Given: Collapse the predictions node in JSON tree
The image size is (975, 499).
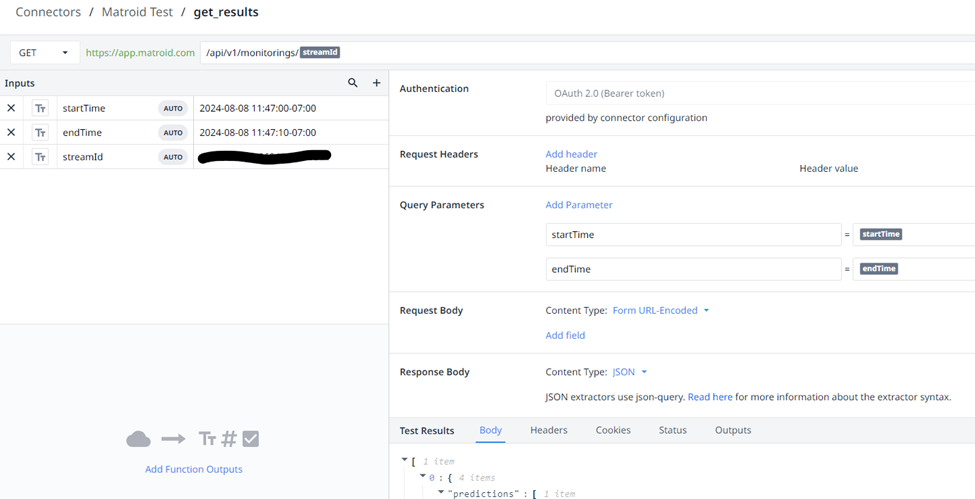Looking at the screenshot, I should point(441,493).
